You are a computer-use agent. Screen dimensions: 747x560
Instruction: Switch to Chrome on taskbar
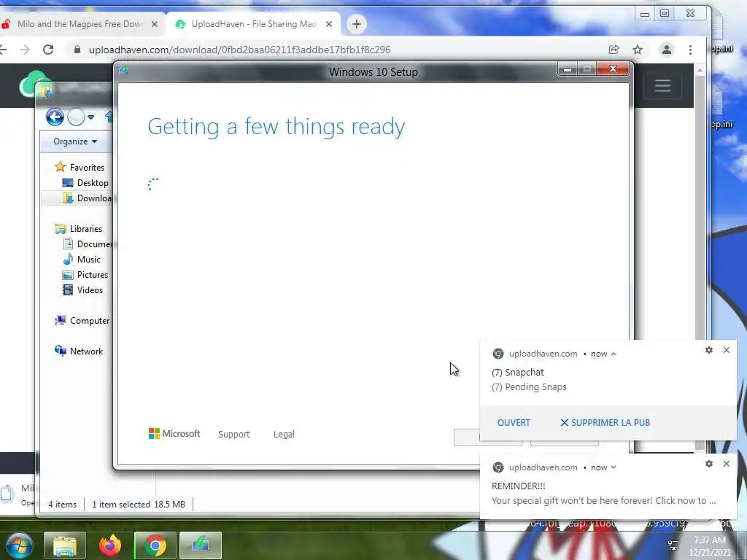pos(155,545)
